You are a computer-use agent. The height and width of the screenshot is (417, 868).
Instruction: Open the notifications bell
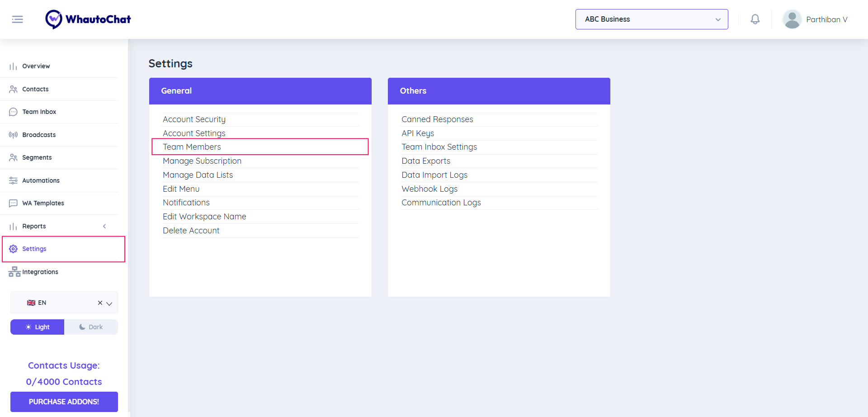coord(755,19)
